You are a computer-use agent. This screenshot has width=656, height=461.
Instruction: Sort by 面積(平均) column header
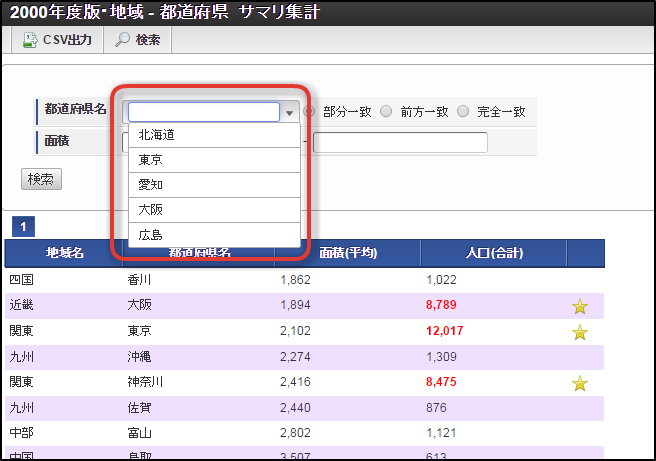pos(348,253)
